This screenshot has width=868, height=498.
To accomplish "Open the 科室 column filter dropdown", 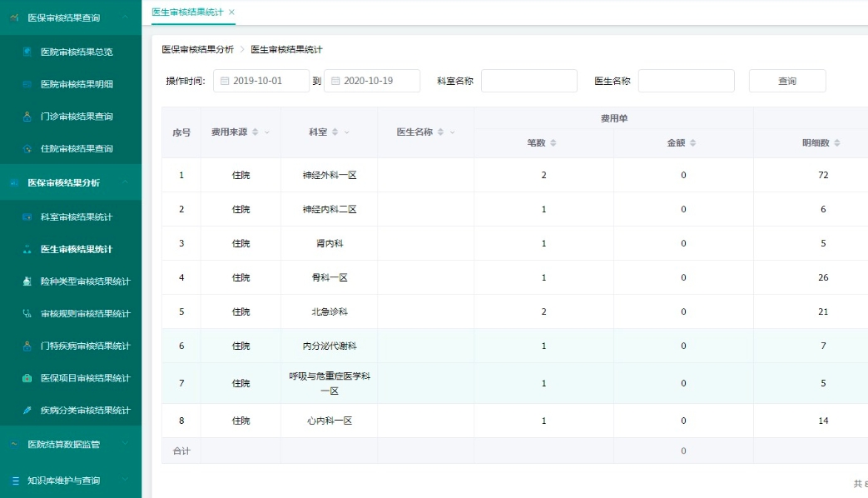I will (347, 132).
